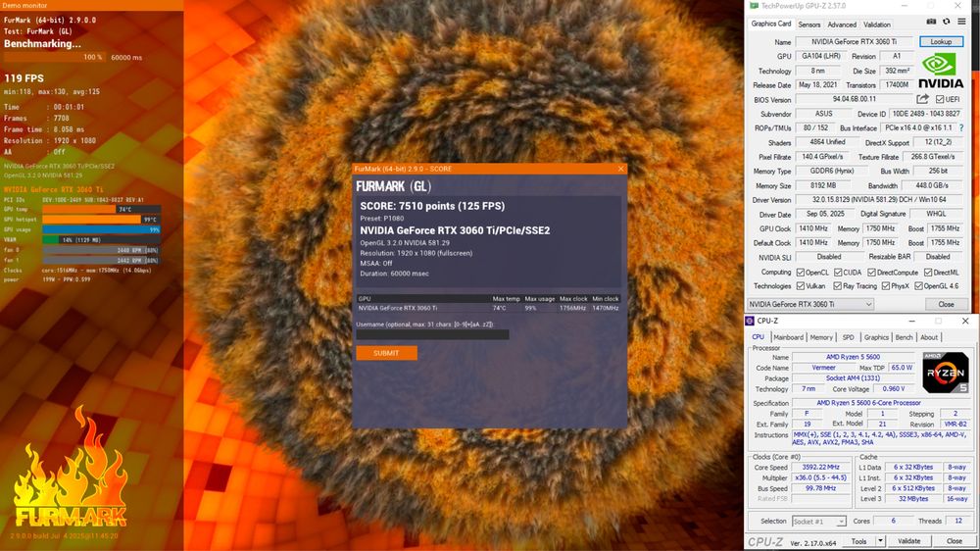
Task: Click the FurMark benchmark 100% progress bar
Action: point(54,57)
